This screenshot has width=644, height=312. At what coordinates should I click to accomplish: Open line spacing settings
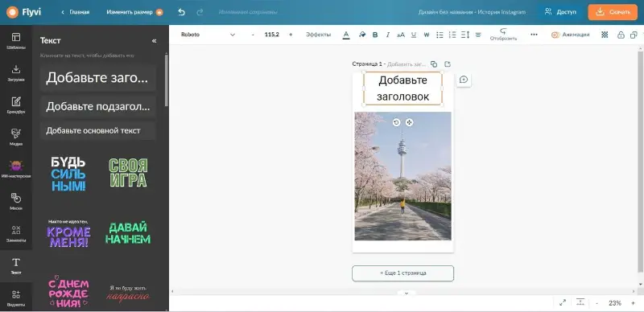tap(465, 35)
